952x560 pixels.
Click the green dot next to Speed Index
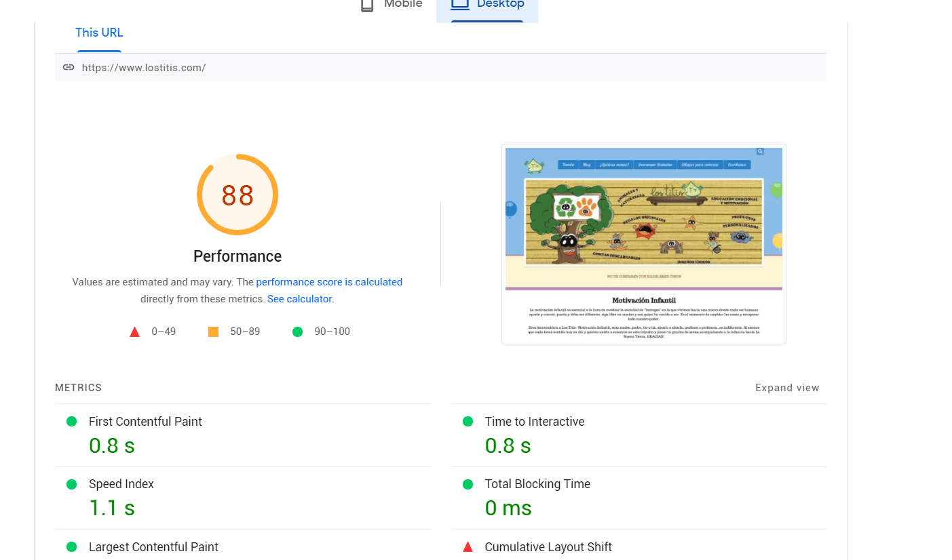[x=71, y=484]
